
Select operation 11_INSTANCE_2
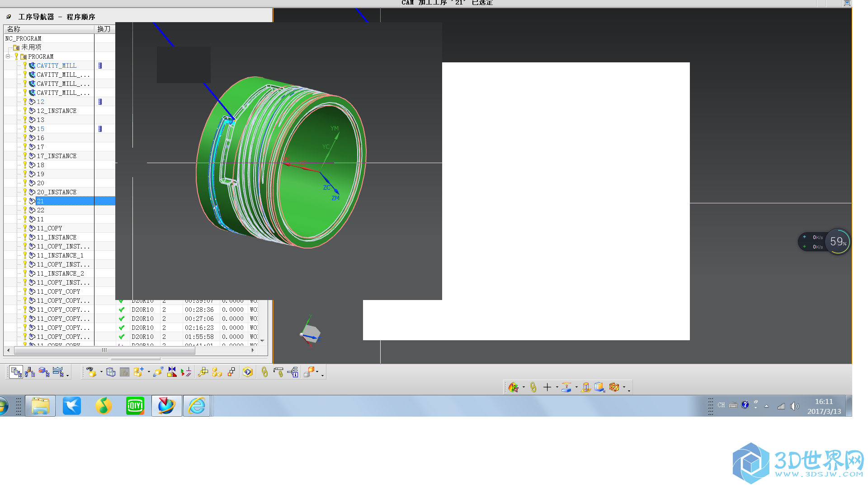[x=60, y=273]
